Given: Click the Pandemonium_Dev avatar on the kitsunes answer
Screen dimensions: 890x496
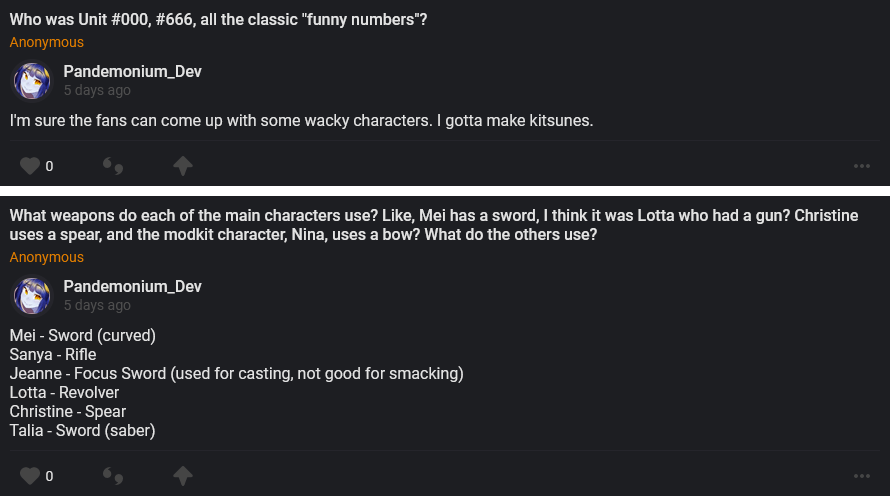Looking at the screenshot, I should pyautogui.click(x=32, y=81).
